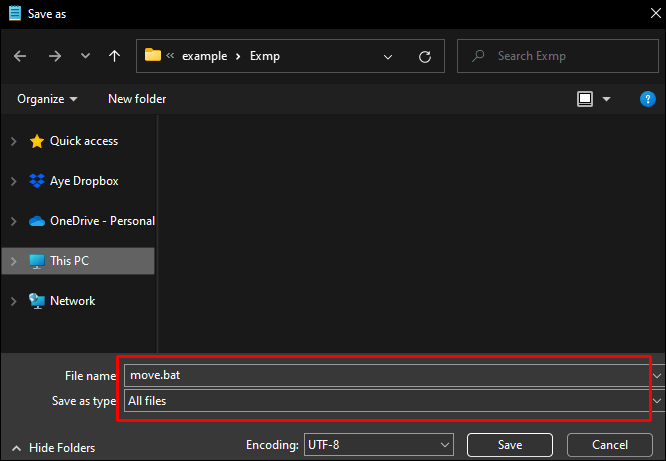Open the Encoding UTF-8 dropdown
This screenshot has width=666, height=461.
point(378,444)
